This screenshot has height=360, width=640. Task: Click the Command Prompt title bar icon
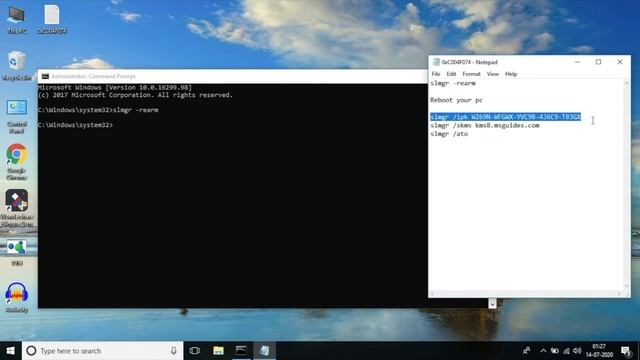45,76
